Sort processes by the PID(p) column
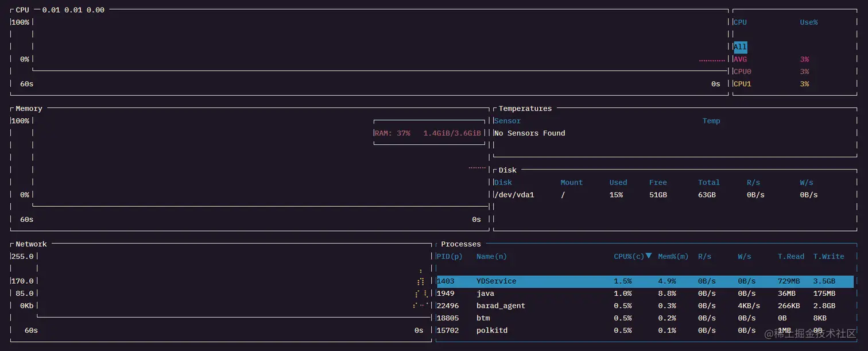The height and width of the screenshot is (351, 868). (449, 257)
